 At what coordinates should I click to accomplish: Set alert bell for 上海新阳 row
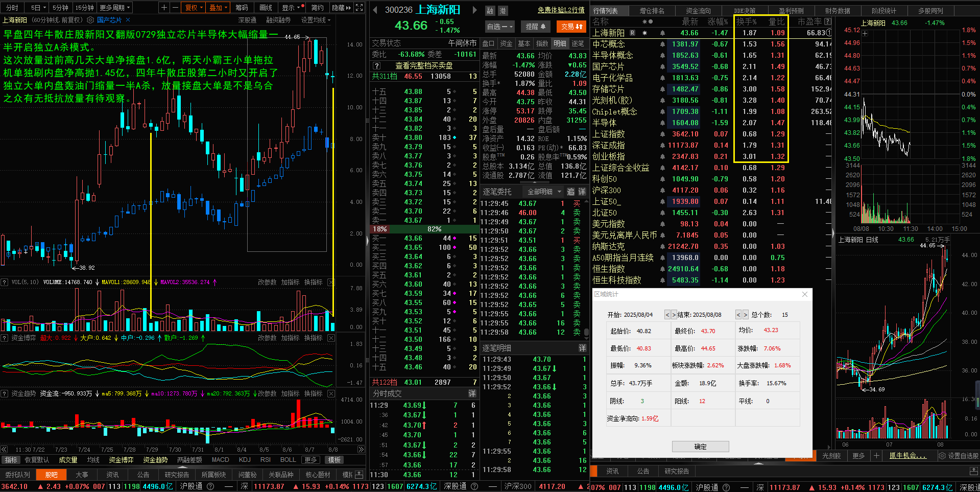[662, 33]
